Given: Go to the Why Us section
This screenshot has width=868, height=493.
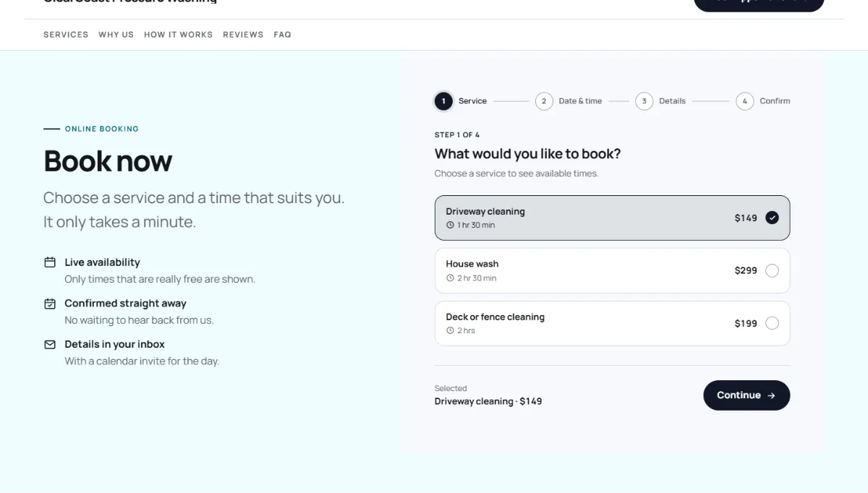Looking at the screenshot, I should click(116, 35).
